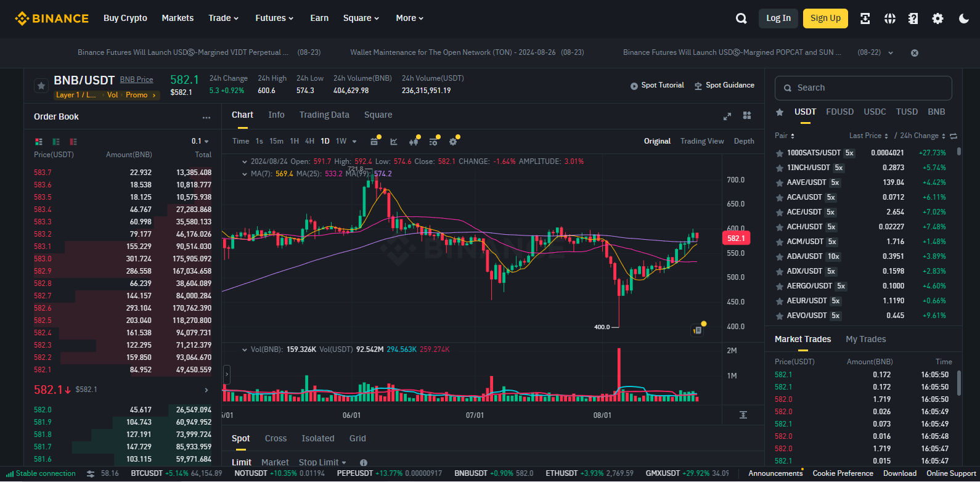Screen dimensions: 980x482
Task: Toggle dark mode moon icon
Action: pos(964,18)
